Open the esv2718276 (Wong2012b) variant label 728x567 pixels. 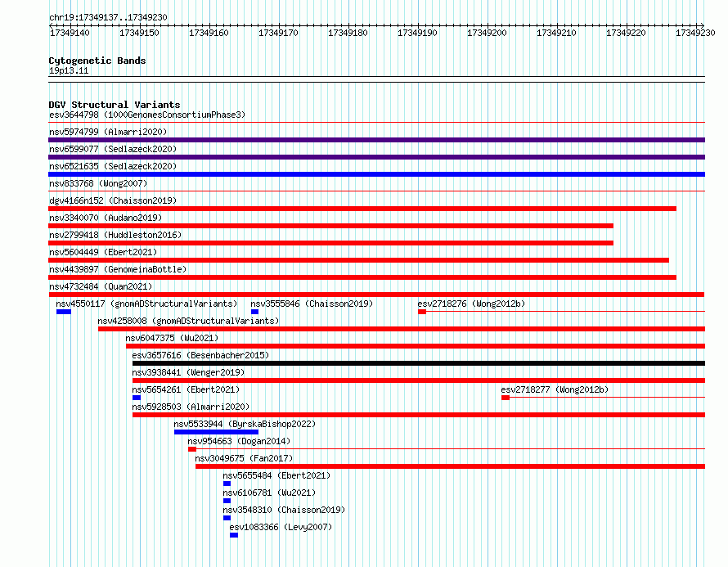coord(471,304)
